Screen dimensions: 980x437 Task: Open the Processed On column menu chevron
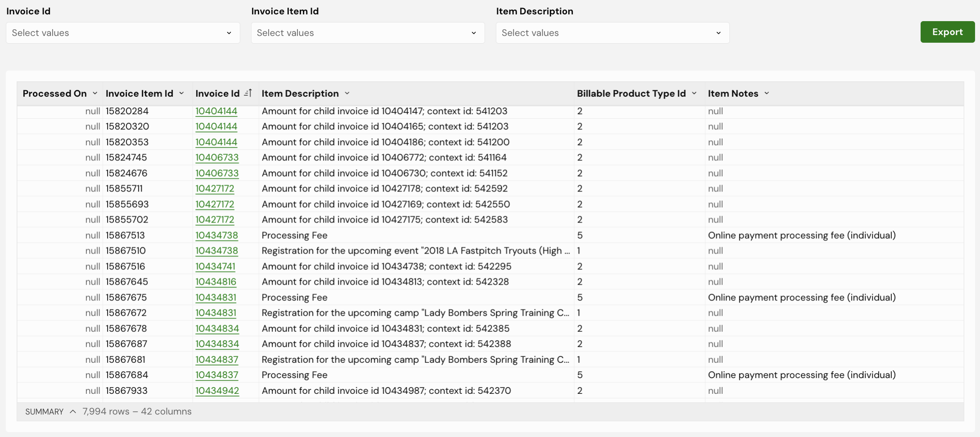95,93
